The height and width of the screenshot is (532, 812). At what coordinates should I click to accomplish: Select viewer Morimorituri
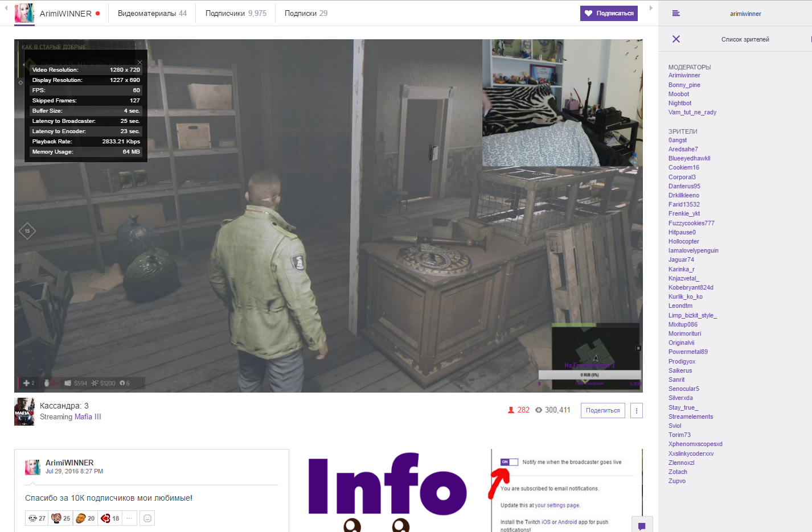point(685,333)
